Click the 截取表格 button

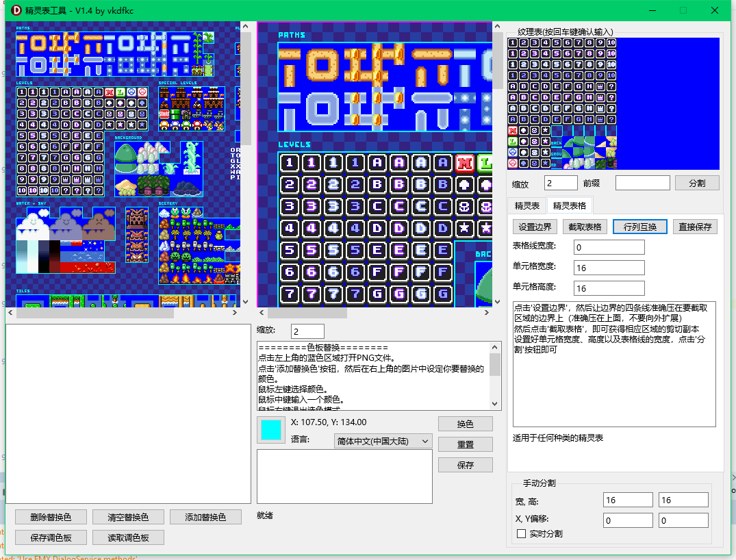click(585, 227)
